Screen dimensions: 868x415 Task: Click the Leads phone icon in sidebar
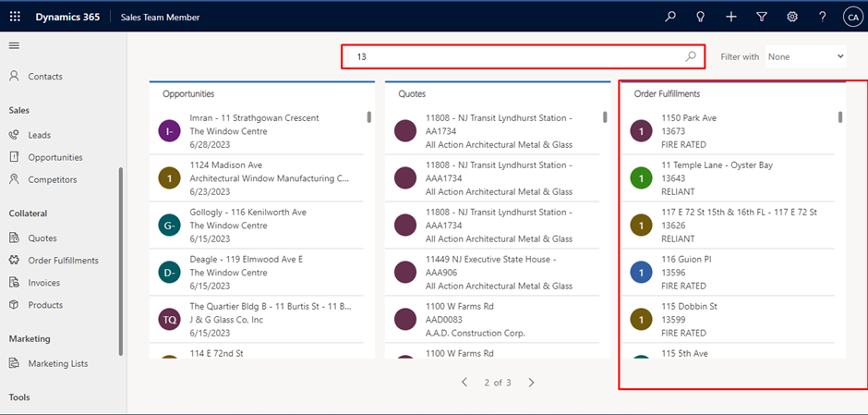point(15,135)
